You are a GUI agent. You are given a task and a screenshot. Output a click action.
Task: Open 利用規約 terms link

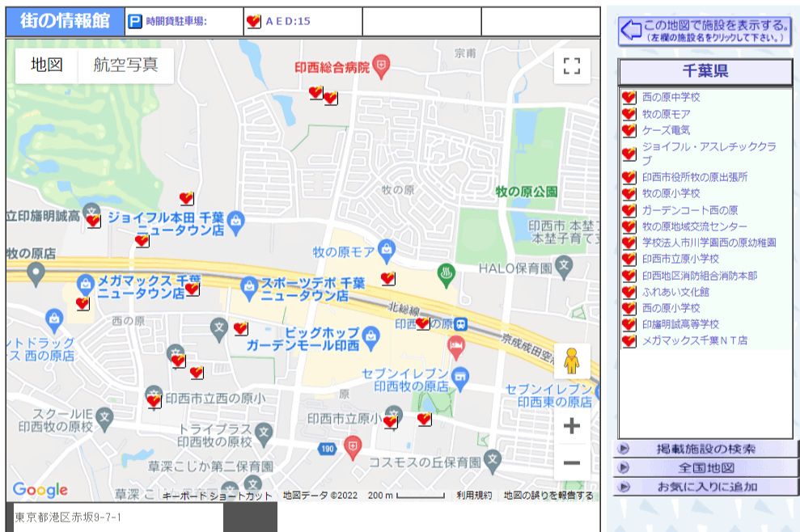[x=474, y=496]
